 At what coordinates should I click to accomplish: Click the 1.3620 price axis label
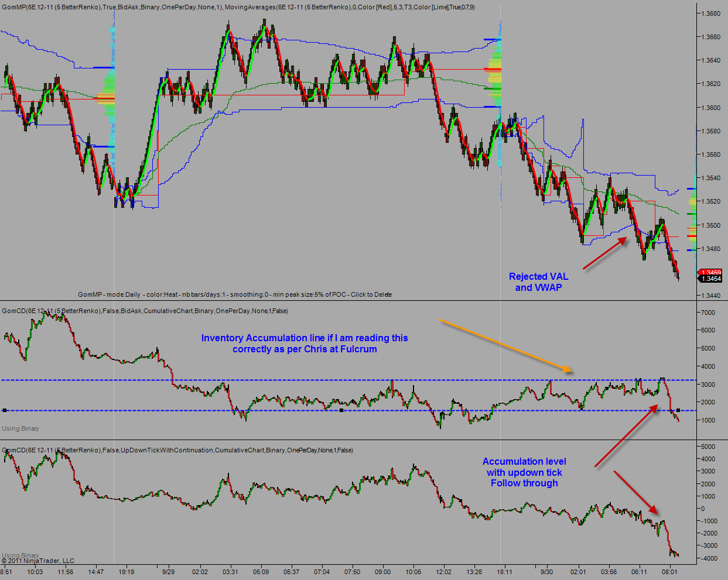[x=710, y=84]
